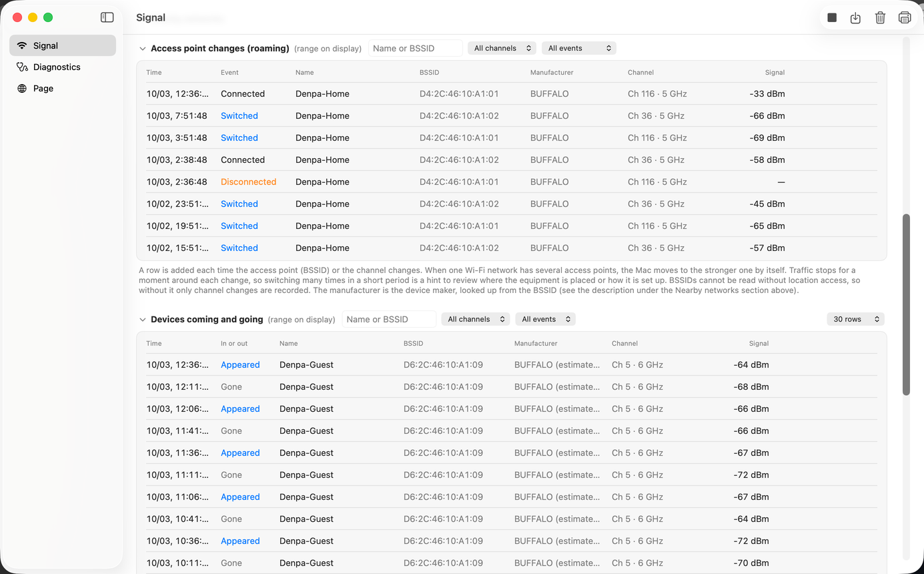Screen dimensions: 924x574
Task: Click the Event column header
Action: [229, 72]
